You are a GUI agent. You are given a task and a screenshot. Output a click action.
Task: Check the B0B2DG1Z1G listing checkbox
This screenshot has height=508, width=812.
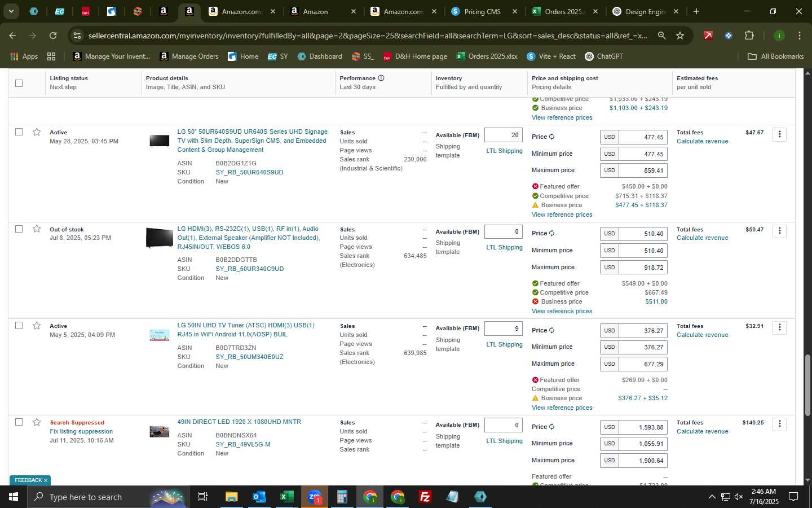tap(19, 132)
